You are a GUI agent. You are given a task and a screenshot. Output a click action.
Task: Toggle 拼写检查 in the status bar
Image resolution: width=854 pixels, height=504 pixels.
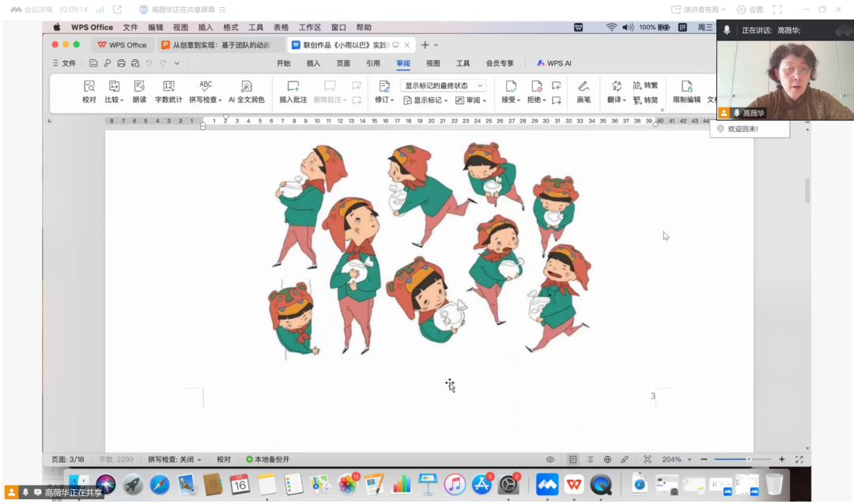tap(174, 459)
